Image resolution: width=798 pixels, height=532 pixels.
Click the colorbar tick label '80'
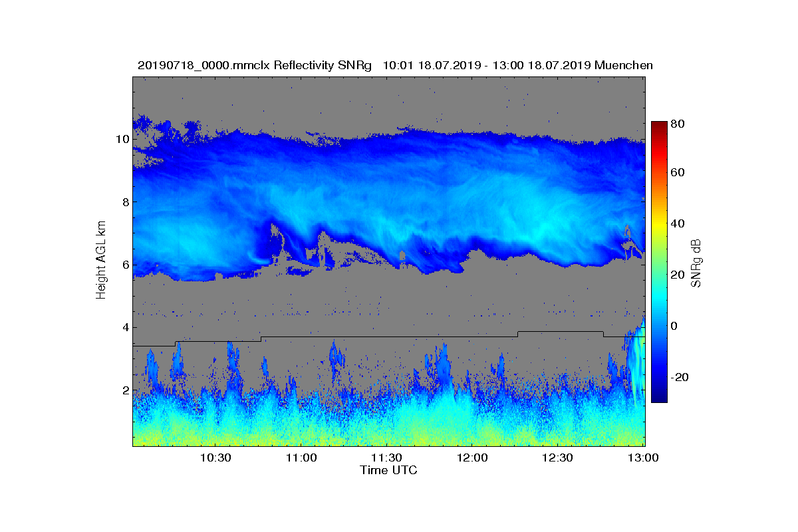click(678, 124)
